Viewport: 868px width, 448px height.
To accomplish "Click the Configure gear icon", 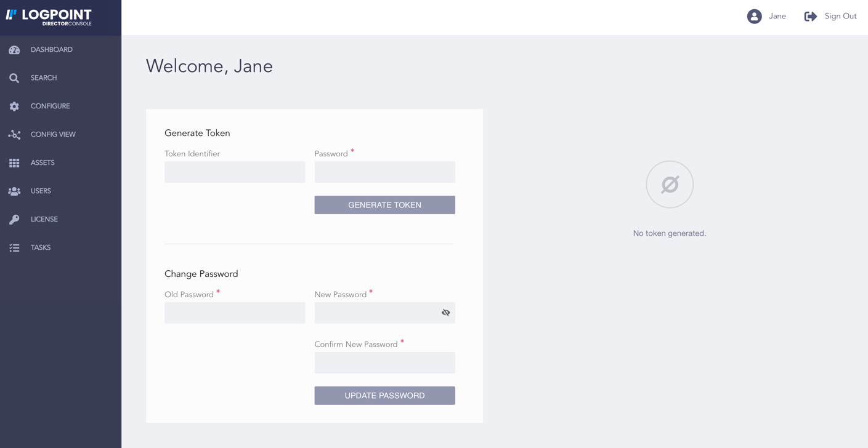I will [14, 106].
